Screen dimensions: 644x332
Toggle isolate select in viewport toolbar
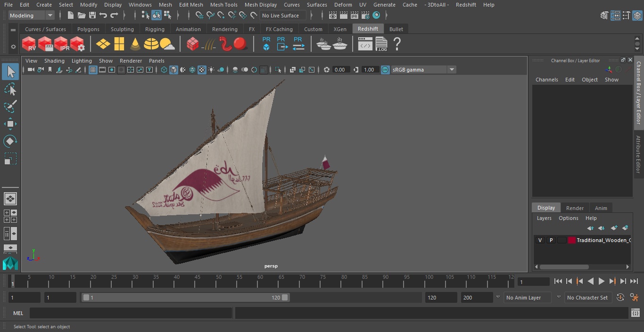pyautogui.click(x=278, y=70)
